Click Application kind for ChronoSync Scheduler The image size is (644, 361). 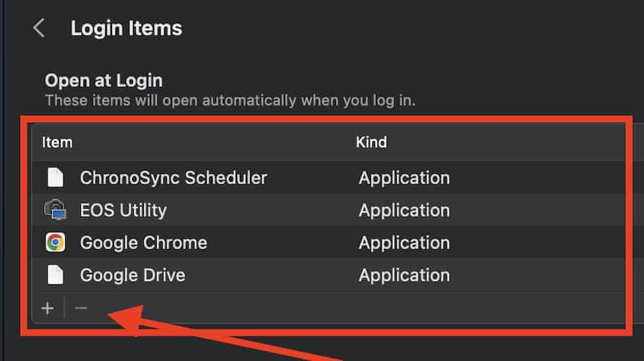point(404,178)
